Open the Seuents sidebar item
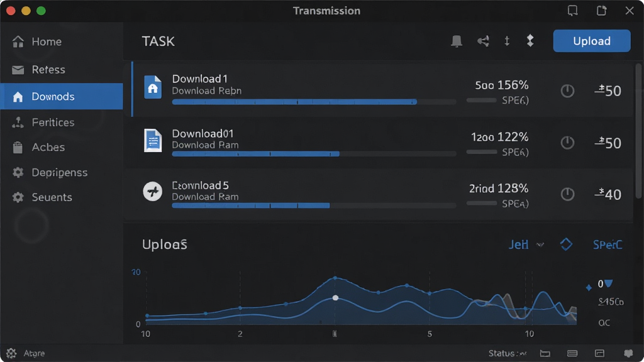 pos(62,197)
